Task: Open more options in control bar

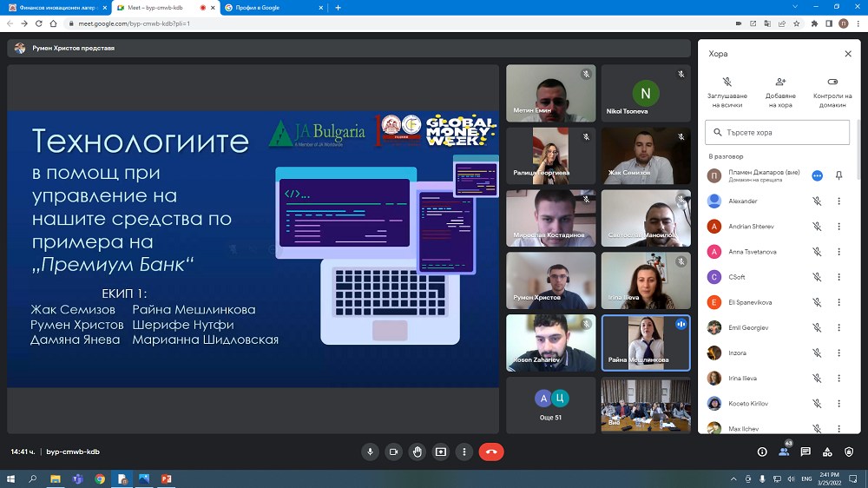Action: point(464,452)
